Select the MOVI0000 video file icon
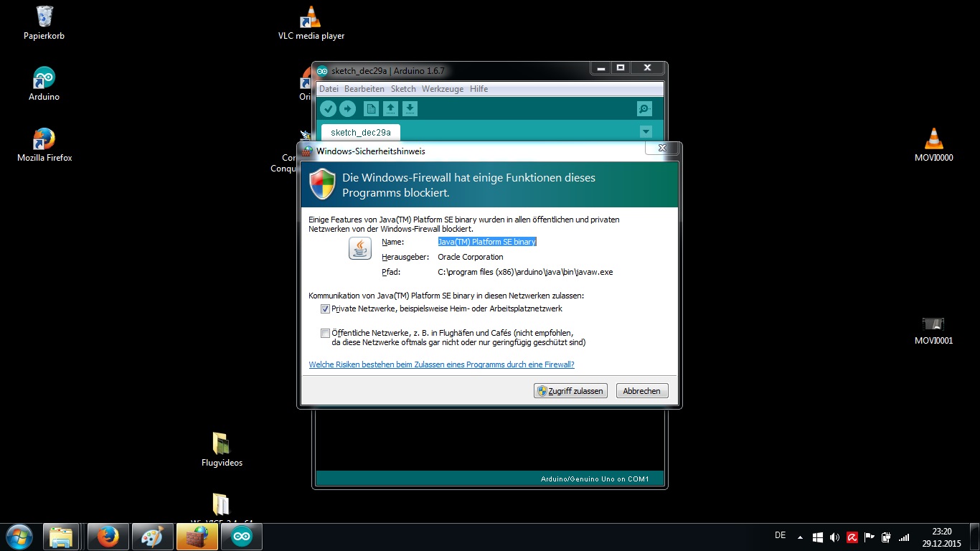The image size is (980, 551). (933, 145)
